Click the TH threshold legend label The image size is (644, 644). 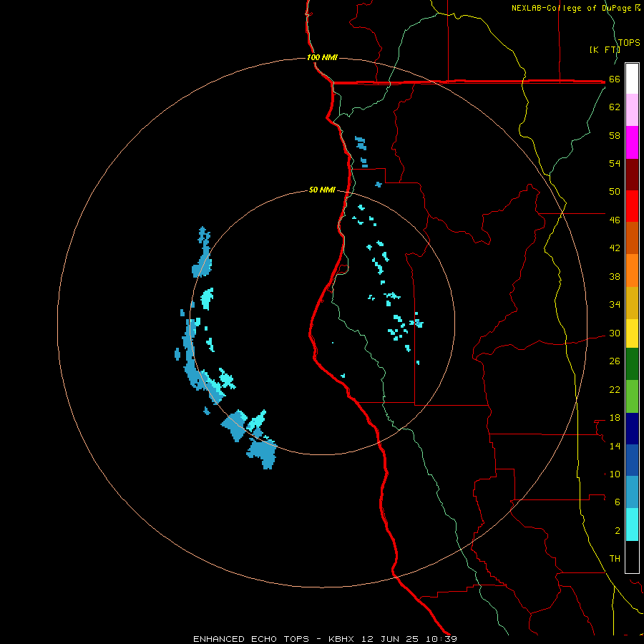615,558
